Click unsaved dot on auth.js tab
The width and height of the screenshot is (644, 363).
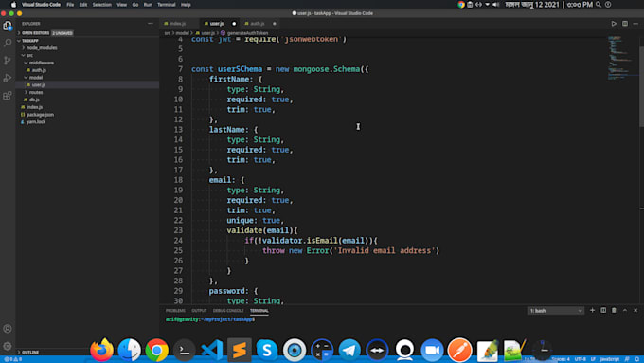point(275,24)
